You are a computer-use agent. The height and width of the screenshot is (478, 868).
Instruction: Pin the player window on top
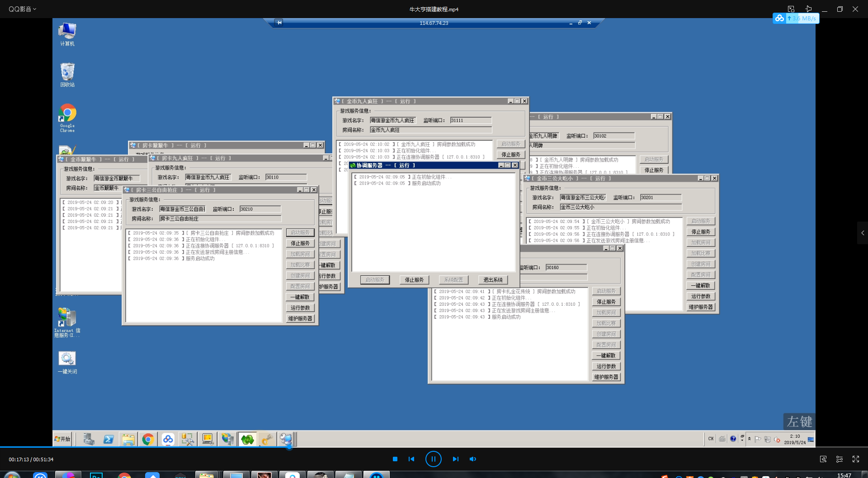click(808, 9)
